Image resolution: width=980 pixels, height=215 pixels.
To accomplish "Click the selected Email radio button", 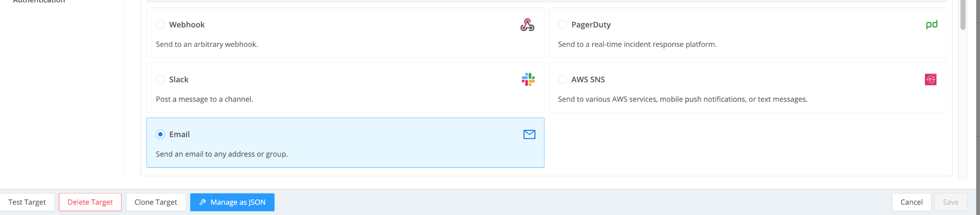I will click(160, 134).
